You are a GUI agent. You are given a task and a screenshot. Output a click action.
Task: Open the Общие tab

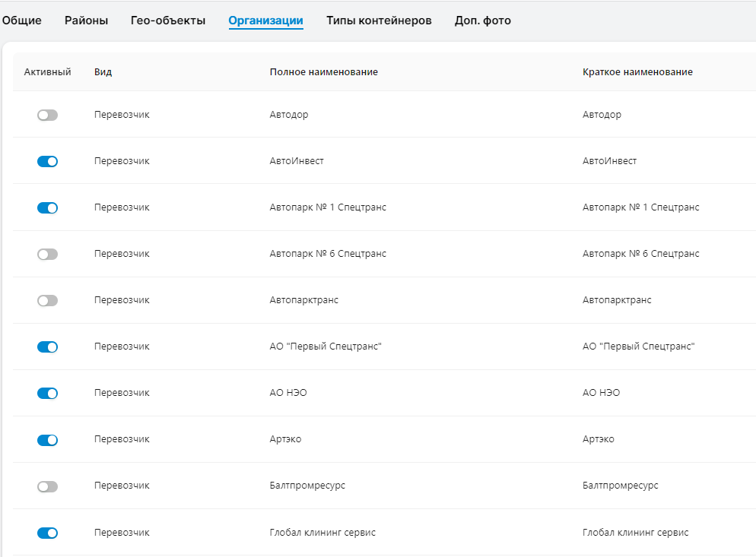pos(22,21)
